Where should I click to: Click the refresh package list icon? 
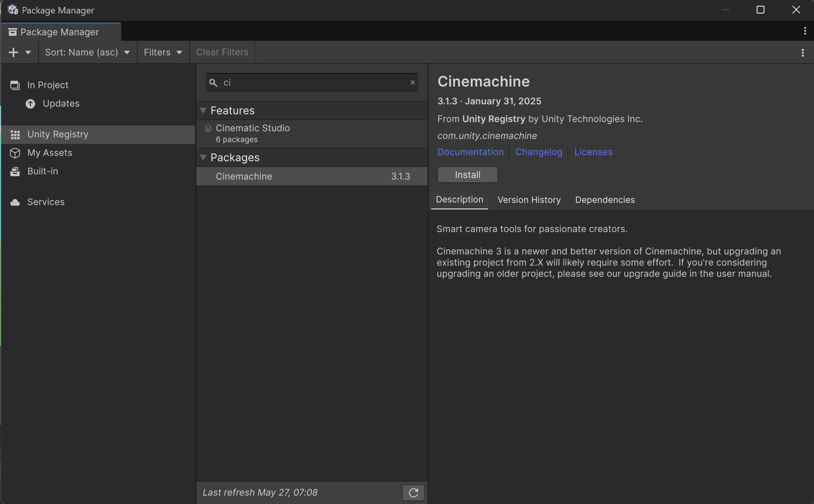click(x=414, y=492)
